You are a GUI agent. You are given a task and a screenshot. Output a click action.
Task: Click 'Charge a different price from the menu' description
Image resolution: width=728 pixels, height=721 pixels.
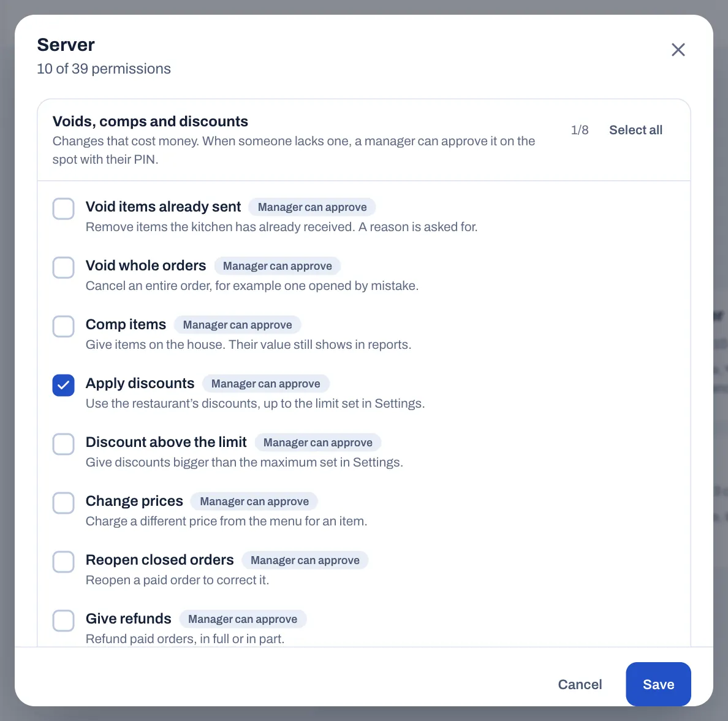[227, 521]
